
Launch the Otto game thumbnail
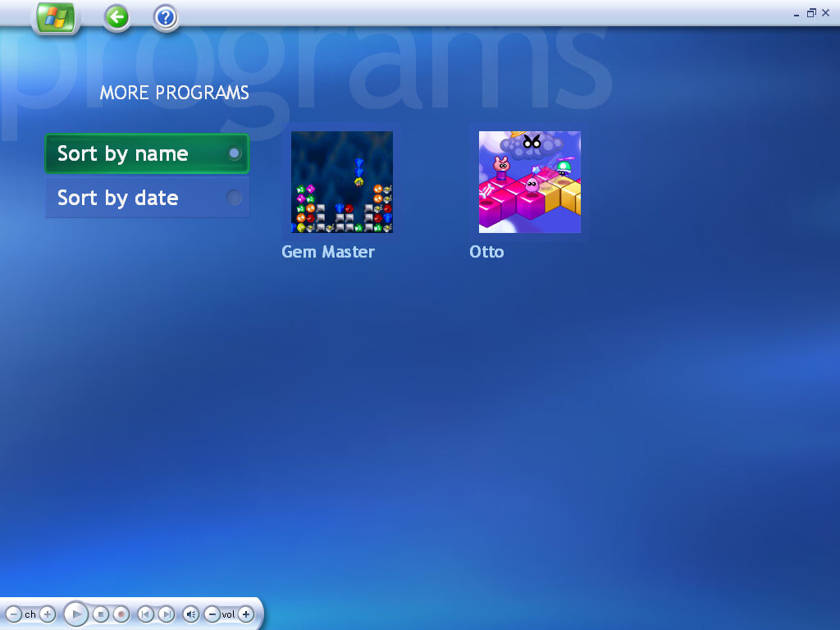point(529,182)
